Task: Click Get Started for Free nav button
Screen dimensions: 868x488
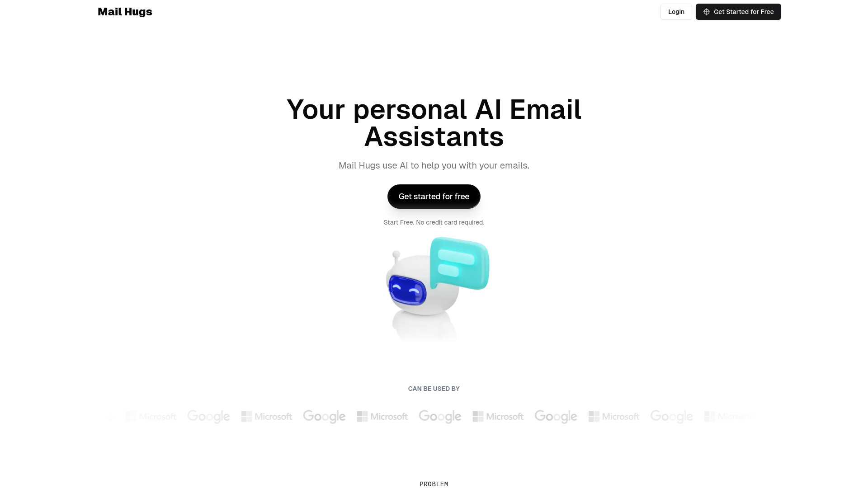Action: [738, 11]
